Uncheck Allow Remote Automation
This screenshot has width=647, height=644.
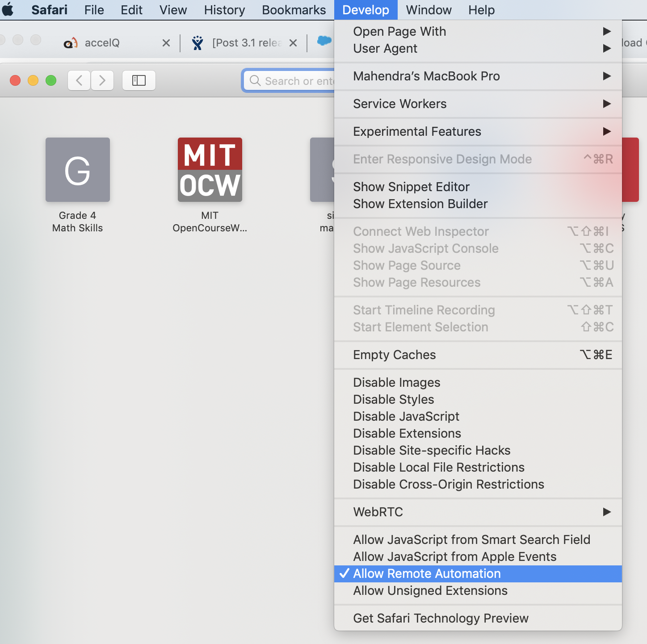(478, 573)
